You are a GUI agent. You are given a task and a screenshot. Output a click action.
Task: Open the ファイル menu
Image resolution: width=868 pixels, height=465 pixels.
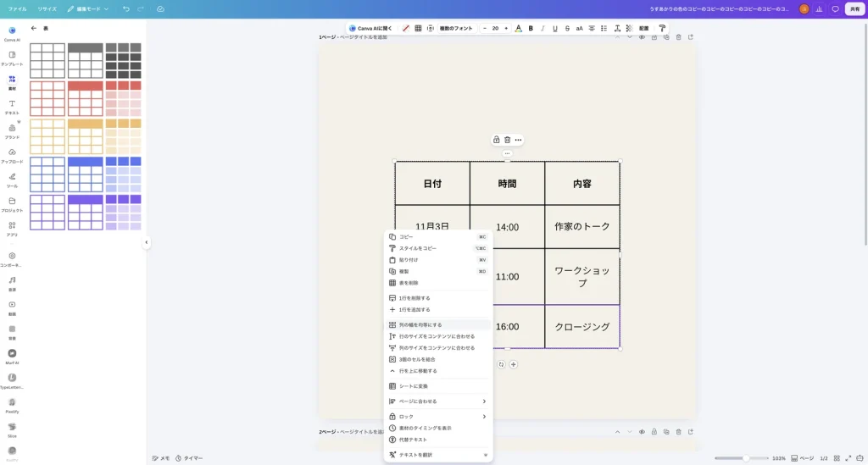(x=17, y=8)
